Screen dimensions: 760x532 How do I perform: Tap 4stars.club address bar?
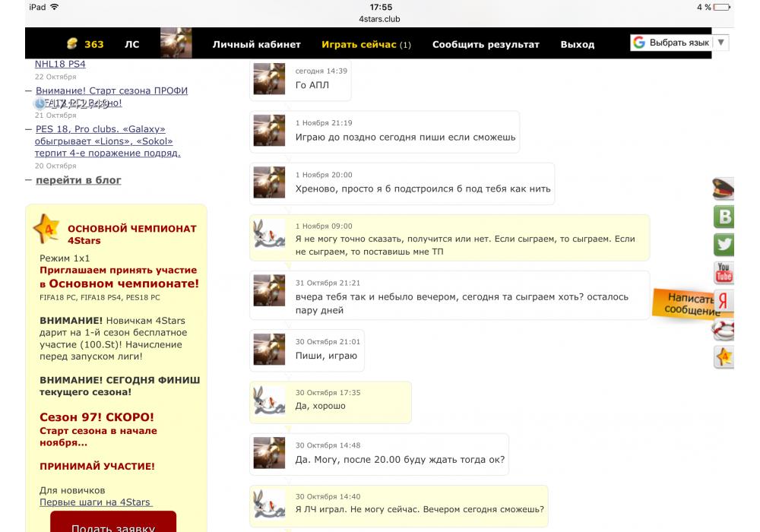[x=379, y=19]
